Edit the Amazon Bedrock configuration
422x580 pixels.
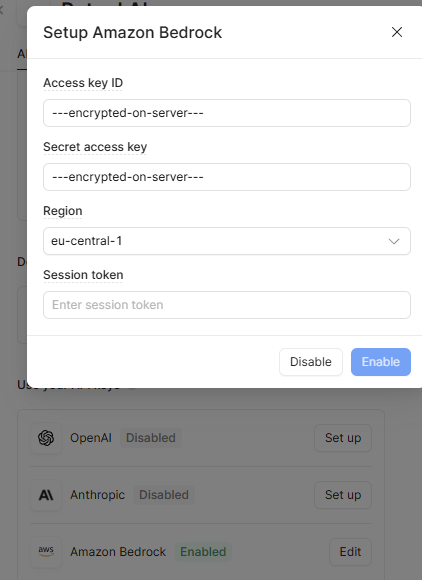(350, 552)
